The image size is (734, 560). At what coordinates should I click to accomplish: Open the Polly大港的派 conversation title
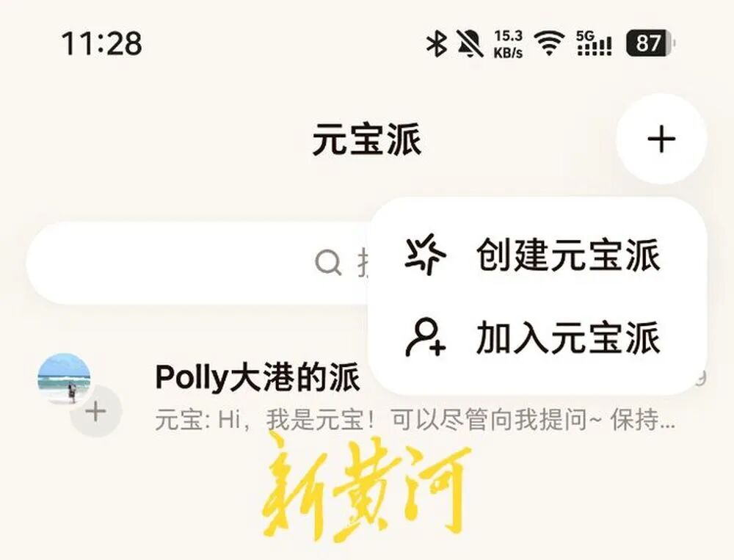click(258, 377)
